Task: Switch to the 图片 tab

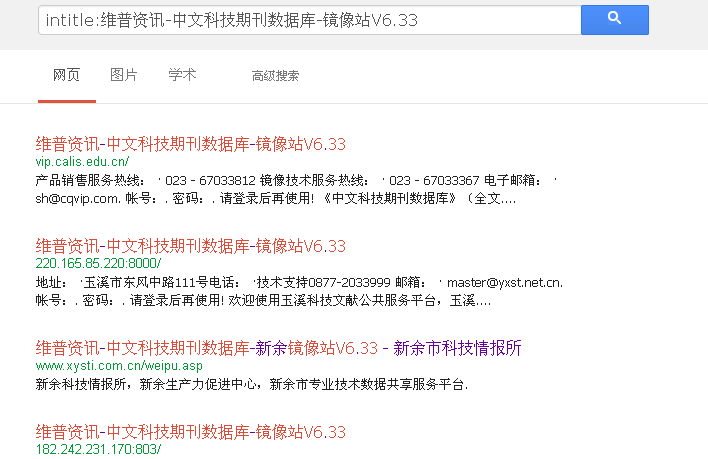Action: coord(124,74)
